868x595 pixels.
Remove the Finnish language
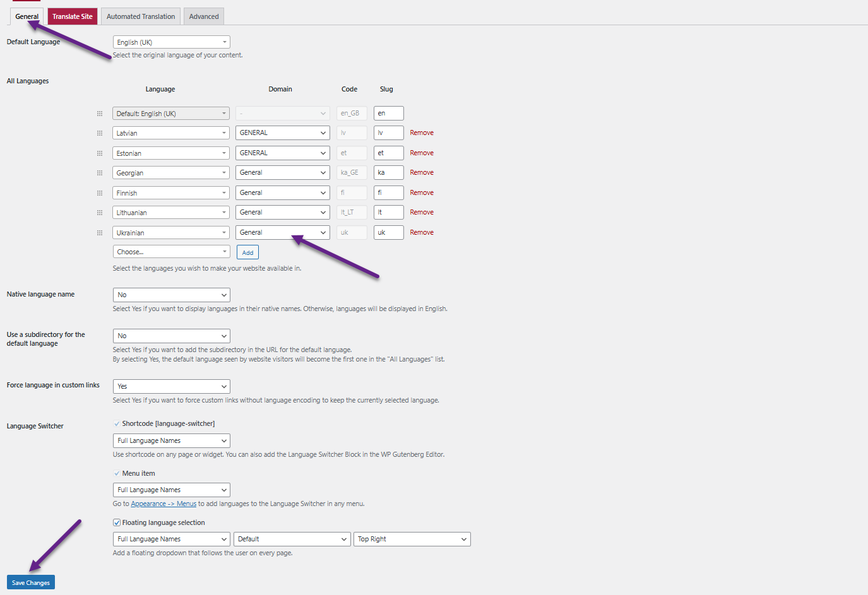pos(422,192)
